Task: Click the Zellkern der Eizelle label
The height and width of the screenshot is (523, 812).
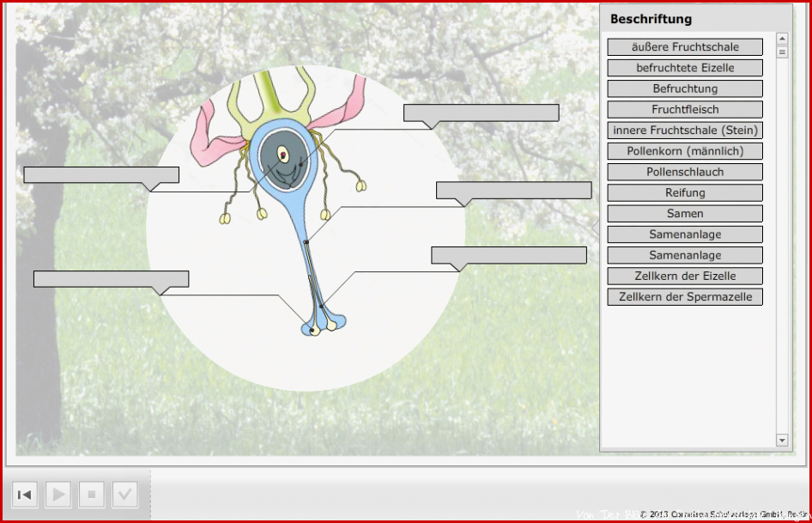Action: pyautogui.click(x=685, y=276)
